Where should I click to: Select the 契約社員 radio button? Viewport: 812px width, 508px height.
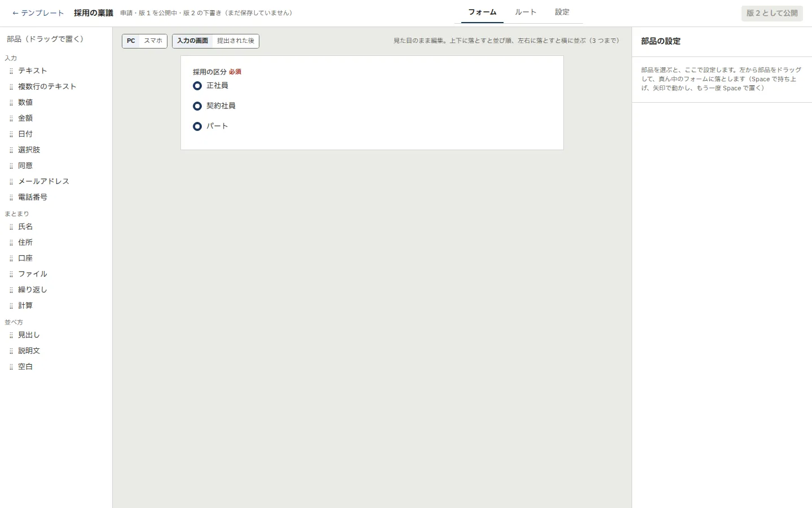[197, 106]
